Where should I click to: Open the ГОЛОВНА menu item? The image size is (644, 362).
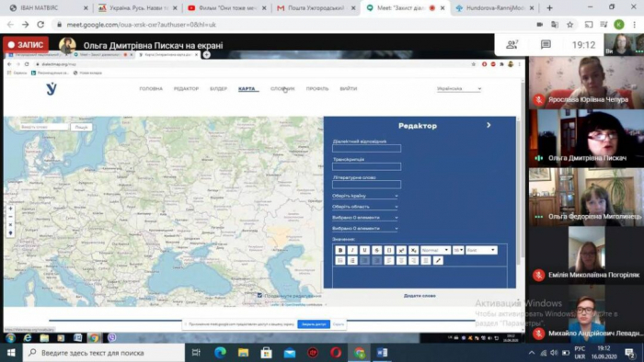point(151,88)
